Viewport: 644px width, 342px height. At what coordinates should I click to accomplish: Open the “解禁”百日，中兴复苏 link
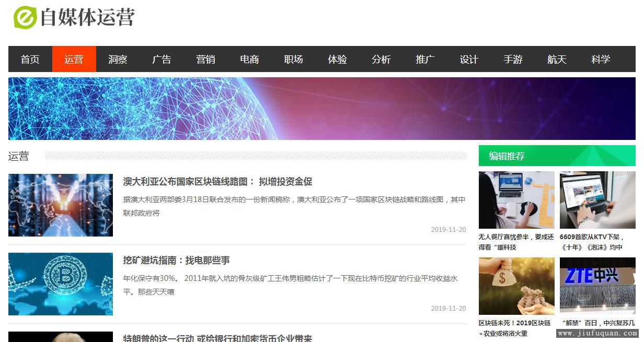click(597, 323)
